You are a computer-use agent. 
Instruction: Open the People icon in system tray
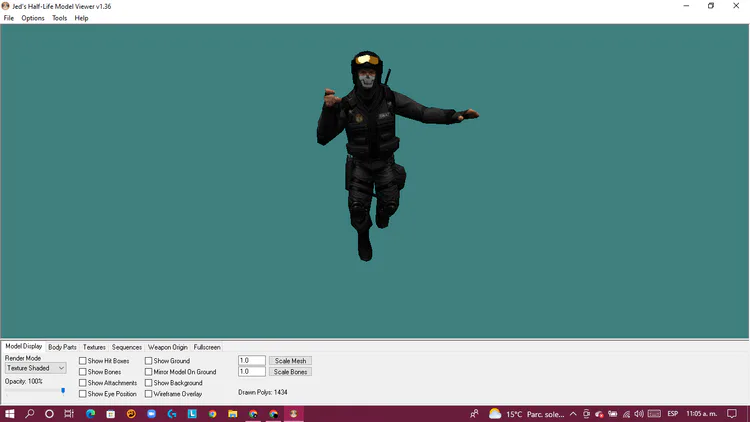click(x=474, y=414)
